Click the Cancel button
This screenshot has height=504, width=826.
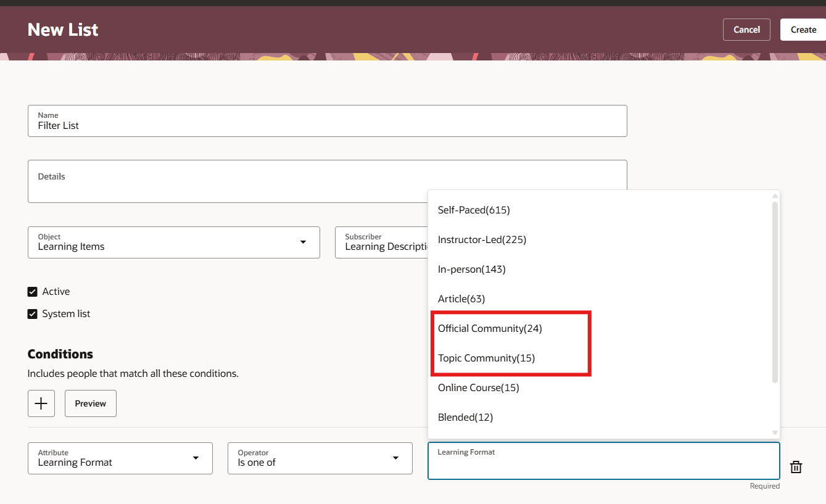pos(746,29)
